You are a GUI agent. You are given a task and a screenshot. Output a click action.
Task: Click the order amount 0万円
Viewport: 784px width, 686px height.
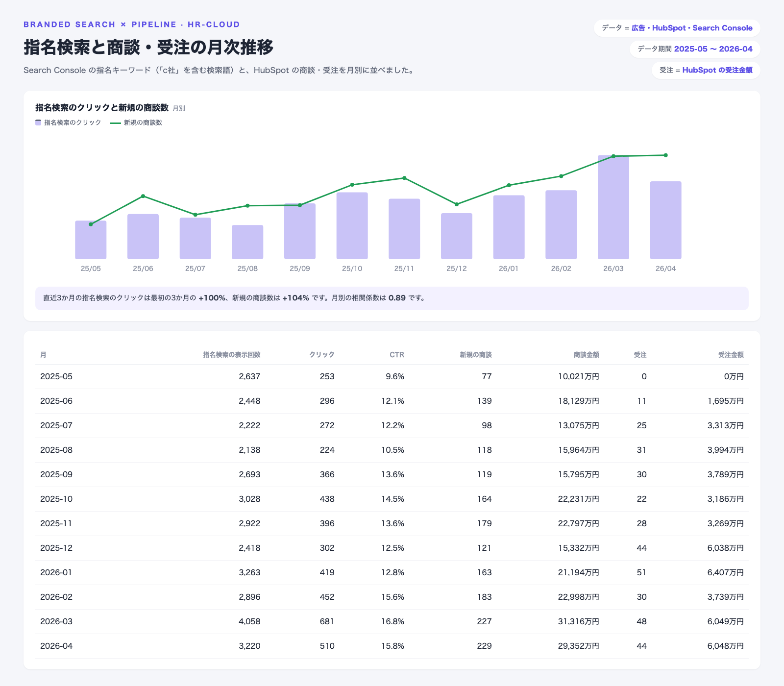(734, 376)
